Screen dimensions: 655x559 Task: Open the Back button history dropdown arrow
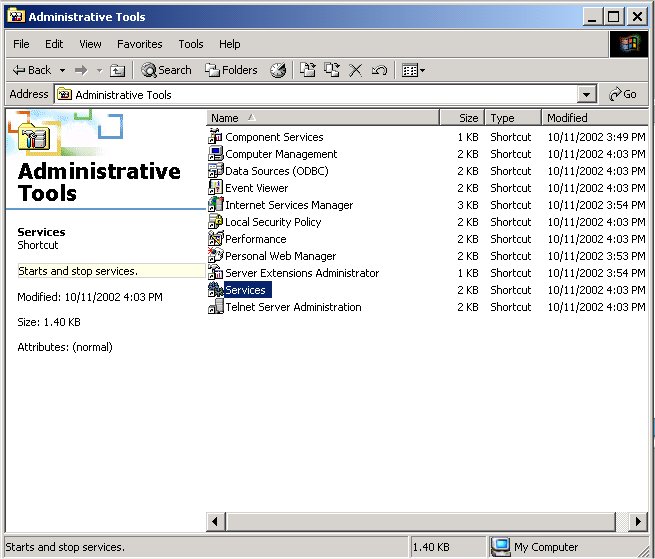pos(62,70)
